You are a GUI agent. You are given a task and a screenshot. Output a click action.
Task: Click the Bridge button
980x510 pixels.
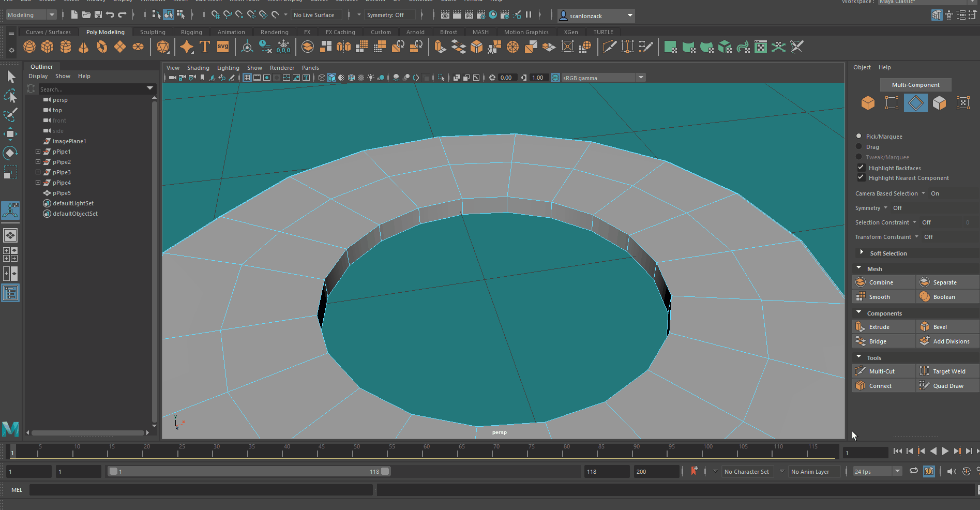(x=884, y=341)
